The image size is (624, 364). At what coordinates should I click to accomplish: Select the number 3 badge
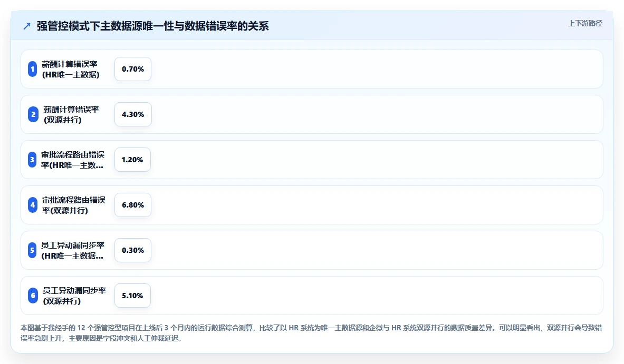32,160
